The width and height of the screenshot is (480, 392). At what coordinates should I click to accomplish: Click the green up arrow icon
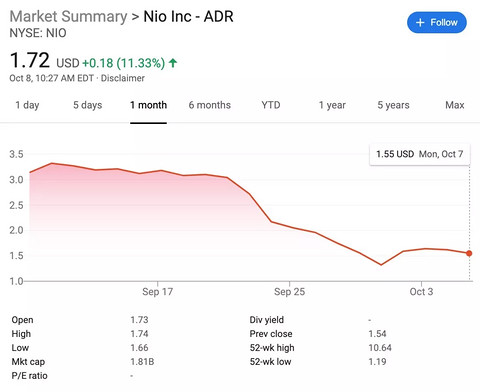[173, 63]
